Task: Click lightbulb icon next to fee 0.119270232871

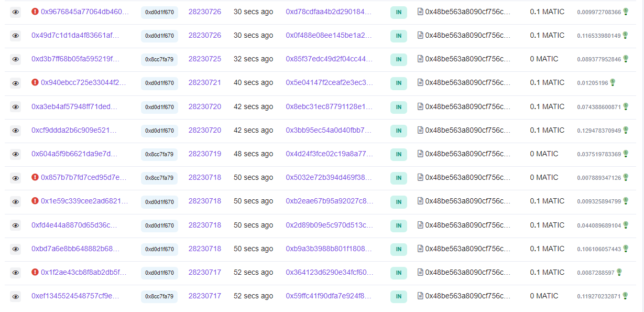Action: pos(626,296)
